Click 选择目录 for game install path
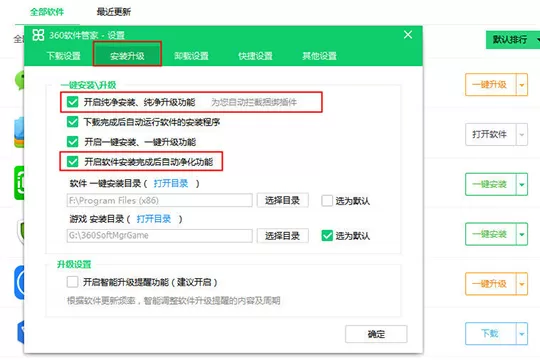The height and width of the screenshot is (360, 540). pos(282,236)
